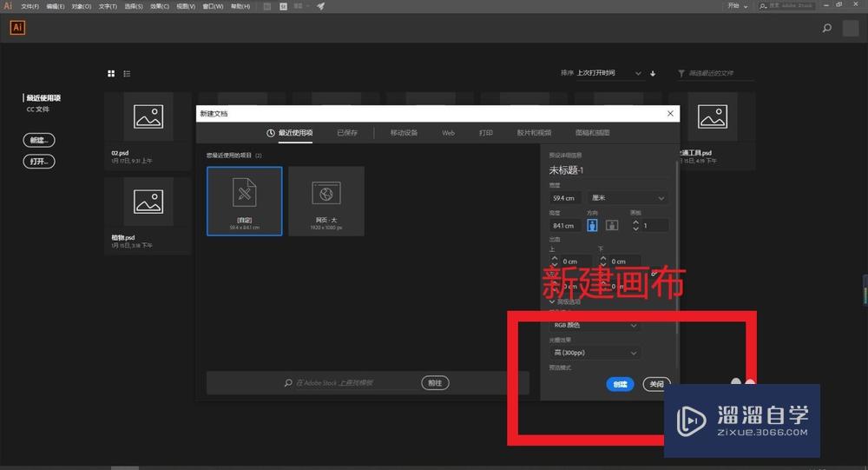Screen dimensions: 868x470
Task: Click the Adobe Stock search field in the top bar
Action: [x=786, y=5]
